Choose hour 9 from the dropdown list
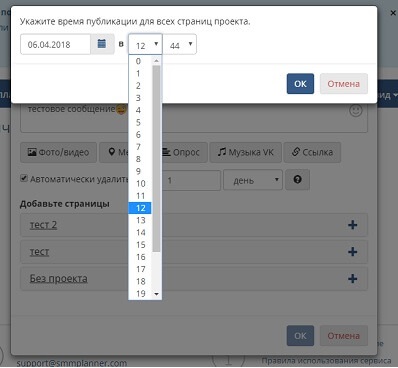Viewport: 398px width, 368px height. click(140, 171)
